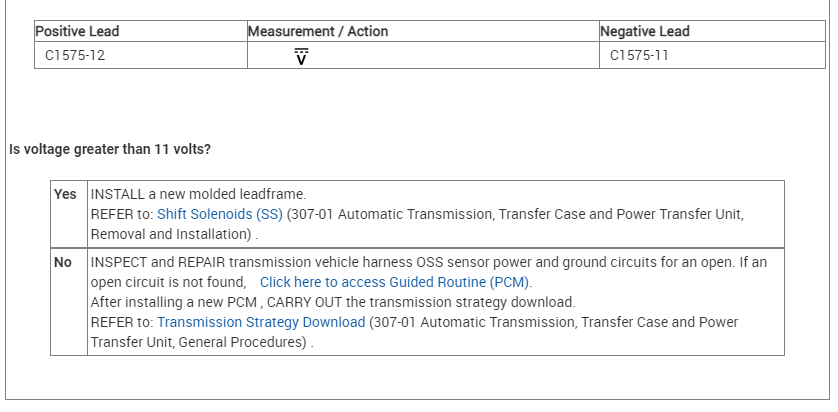Click here to access Guided Routine (PCM)

[395, 282]
